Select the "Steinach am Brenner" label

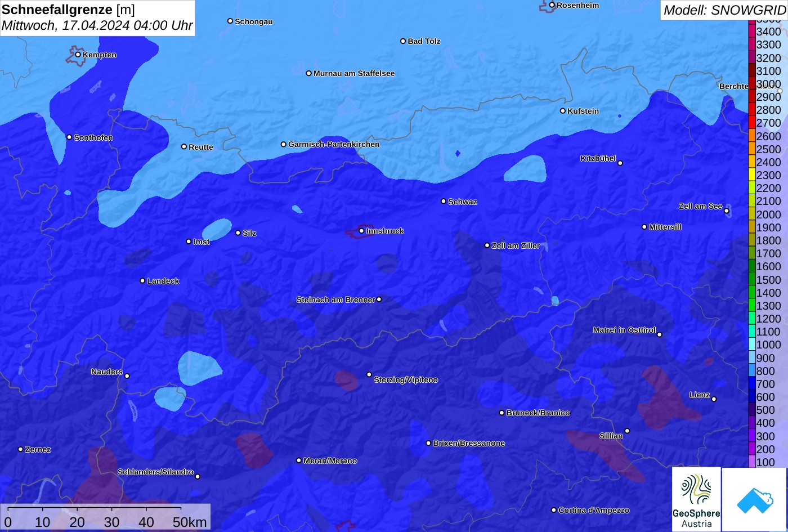(335, 299)
